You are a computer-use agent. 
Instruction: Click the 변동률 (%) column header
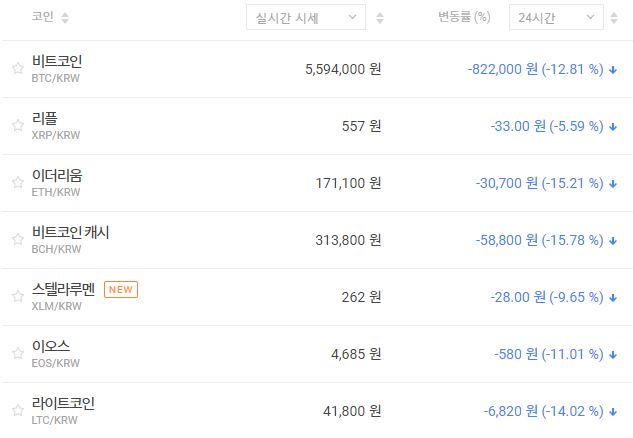click(x=464, y=17)
